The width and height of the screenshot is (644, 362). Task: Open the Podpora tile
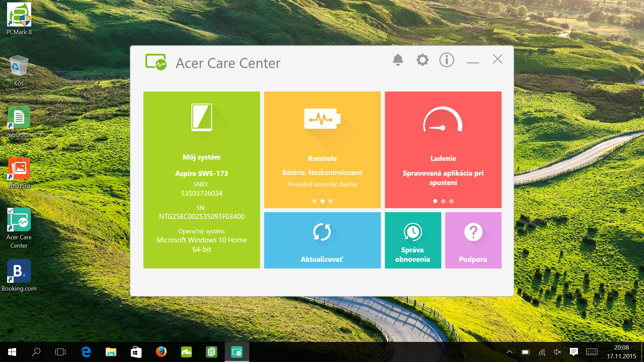pyautogui.click(x=473, y=240)
